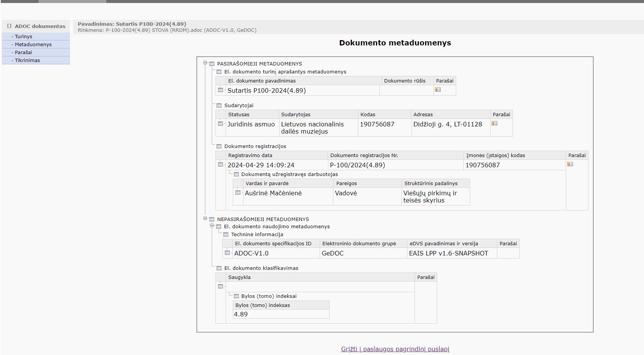The height and width of the screenshot is (355, 644).
Task: Click signature icon in Sutartis P100-2024(4.89) row
Action: pos(438,90)
